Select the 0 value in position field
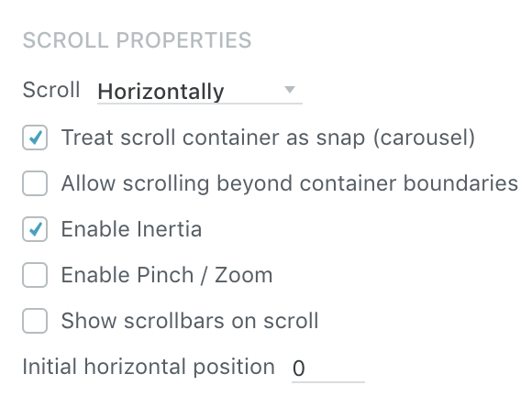 coord(299,368)
